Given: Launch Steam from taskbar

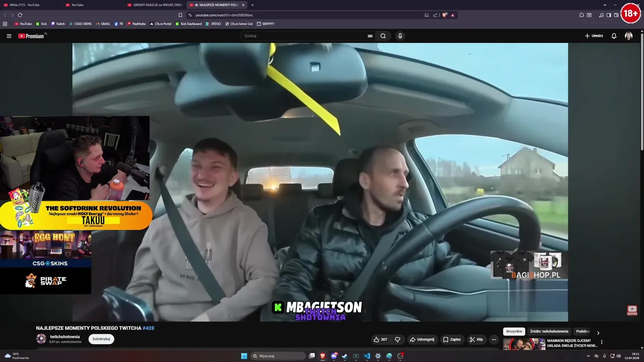Looking at the screenshot, I should pyautogui.click(x=345, y=356).
